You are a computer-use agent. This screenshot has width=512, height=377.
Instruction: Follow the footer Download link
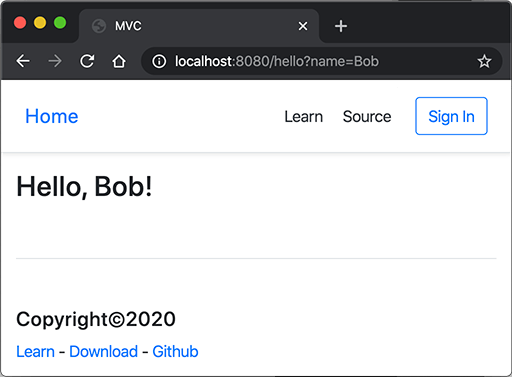103,352
